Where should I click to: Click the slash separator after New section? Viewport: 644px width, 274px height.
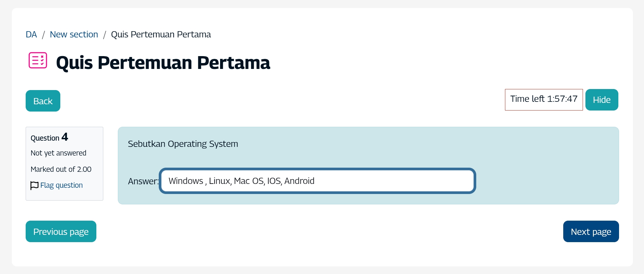[104, 35]
